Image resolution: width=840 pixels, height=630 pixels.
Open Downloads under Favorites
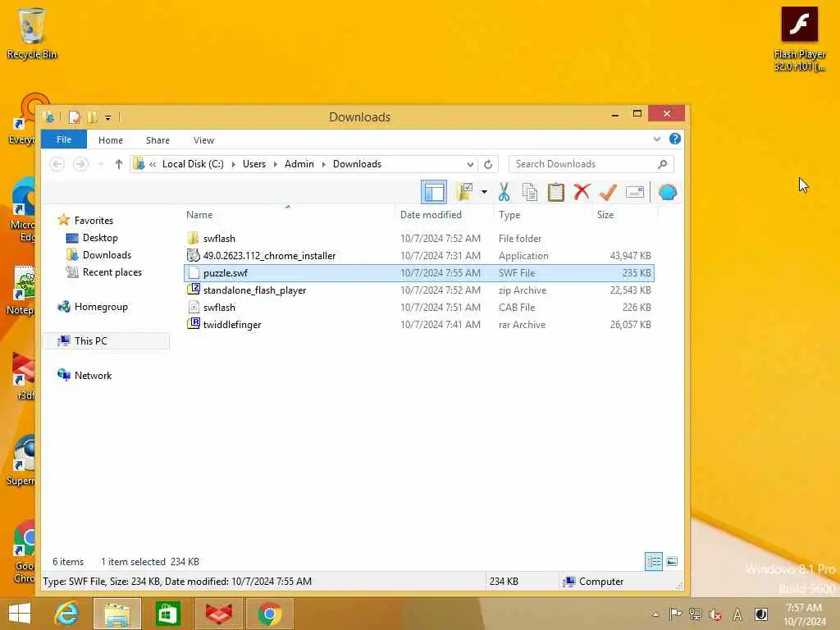pyautogui.click(x=107, y=254)
